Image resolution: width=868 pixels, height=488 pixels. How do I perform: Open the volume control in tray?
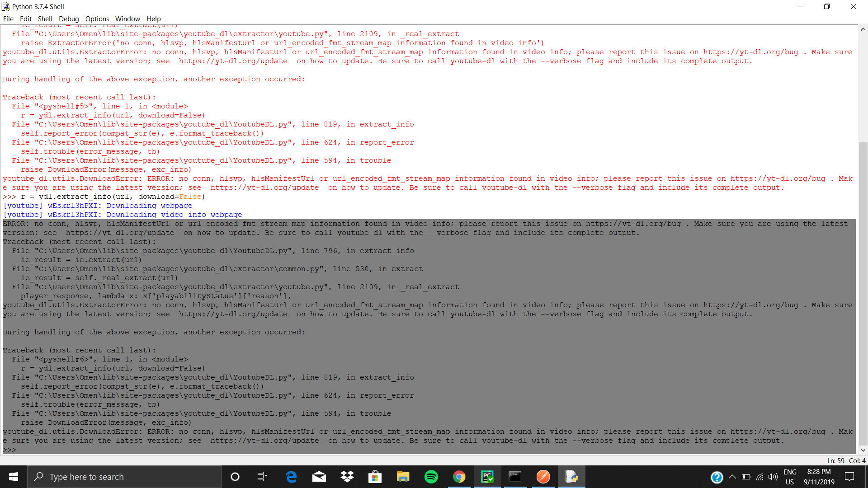coord(773,477)
